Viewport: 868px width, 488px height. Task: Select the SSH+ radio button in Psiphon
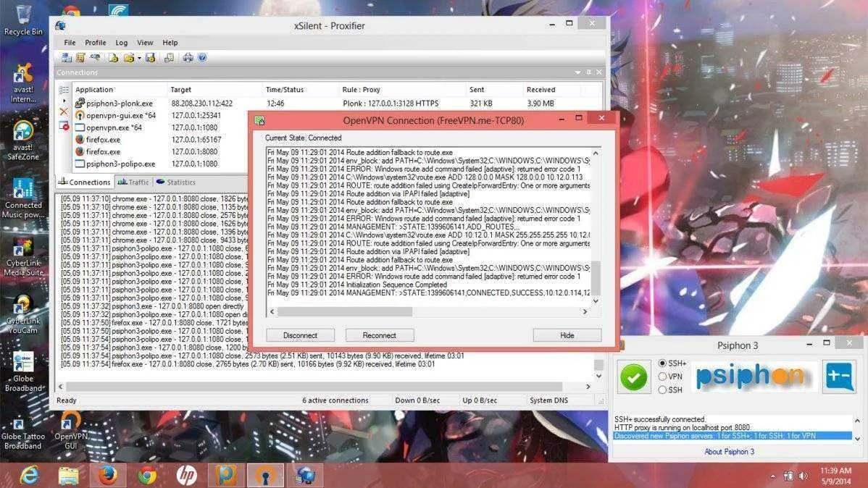(662, 363)
